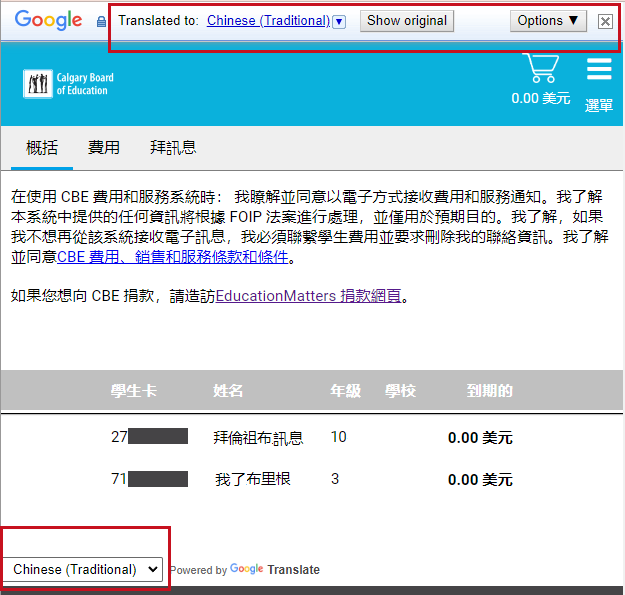Open the hamburger menu icon
The image size is (625, 595).
pyautogui.click(x=599, y=69)
